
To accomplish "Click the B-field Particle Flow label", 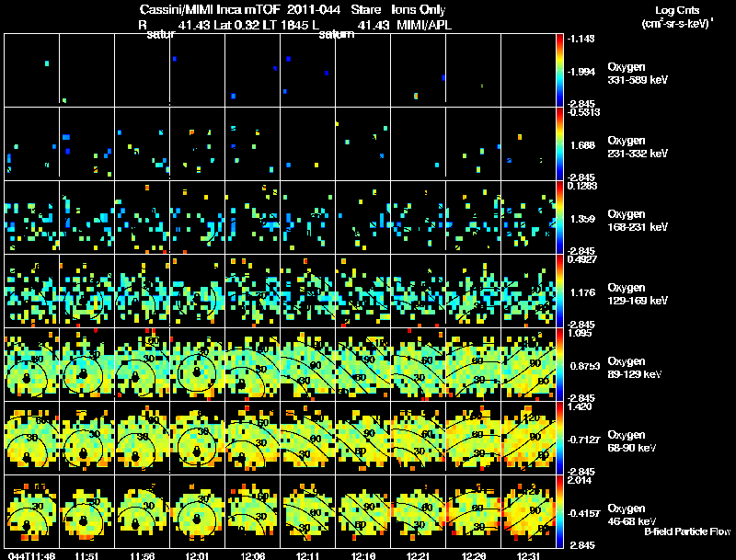I will click(687, 531).
